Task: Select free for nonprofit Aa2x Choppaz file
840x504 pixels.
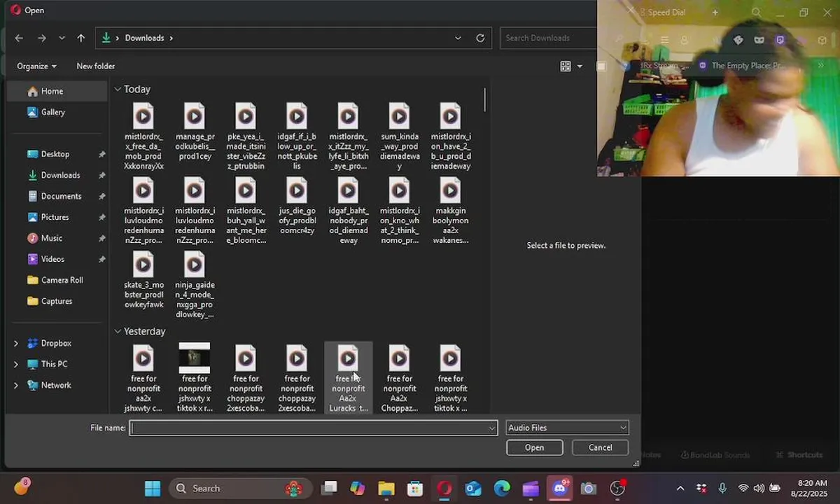Action: [x=399, y=378]
